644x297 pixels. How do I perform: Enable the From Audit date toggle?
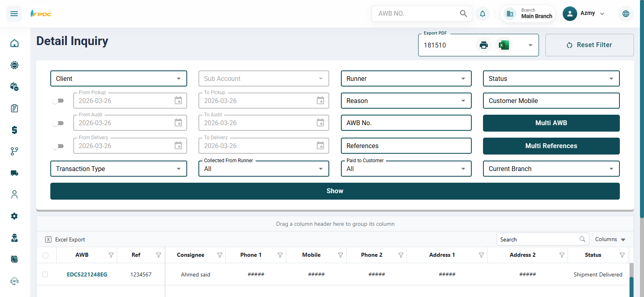(x=58, y=123)
